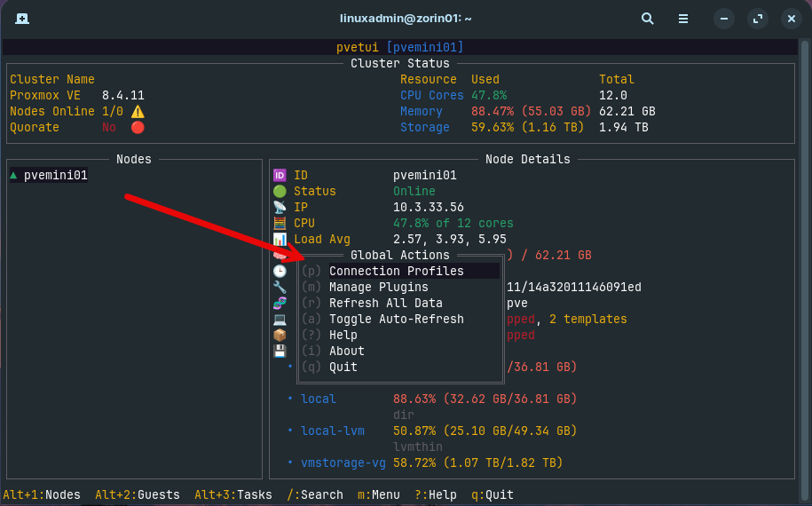Select Connection Profiles in Global Actions

pyautogui.click(x=396, y=272)
